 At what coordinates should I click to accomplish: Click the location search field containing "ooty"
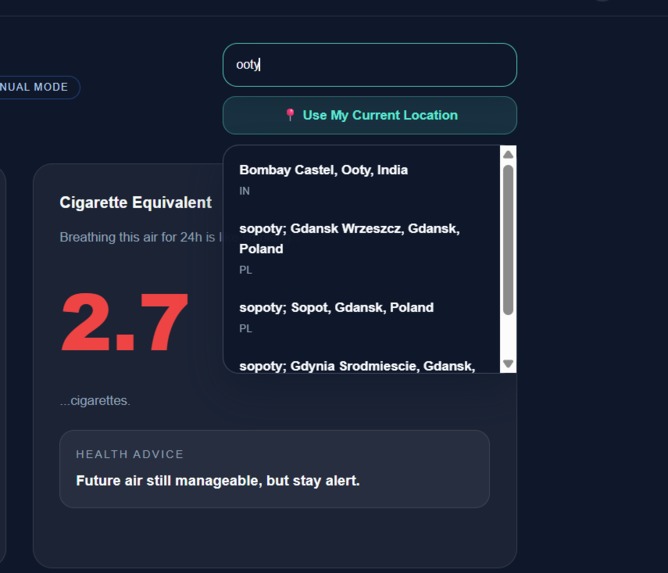(369, 65)
